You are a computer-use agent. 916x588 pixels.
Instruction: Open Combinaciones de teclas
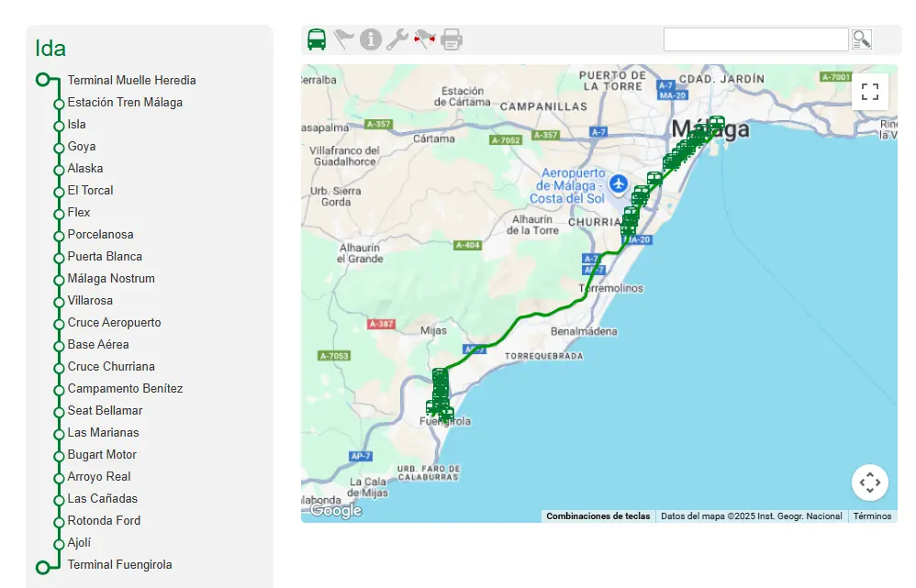pos(598,516)
